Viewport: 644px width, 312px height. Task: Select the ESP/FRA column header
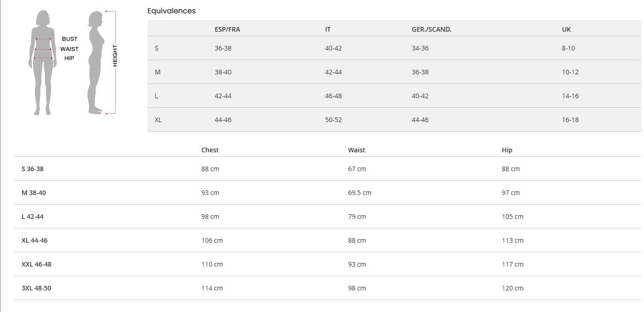(x=227, y=29)
